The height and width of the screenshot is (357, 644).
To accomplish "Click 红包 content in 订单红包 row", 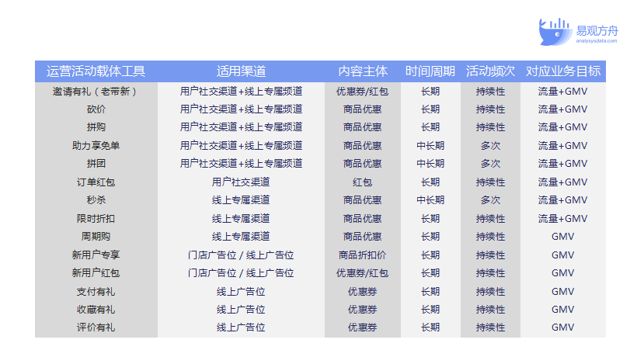I will [363, 182].
